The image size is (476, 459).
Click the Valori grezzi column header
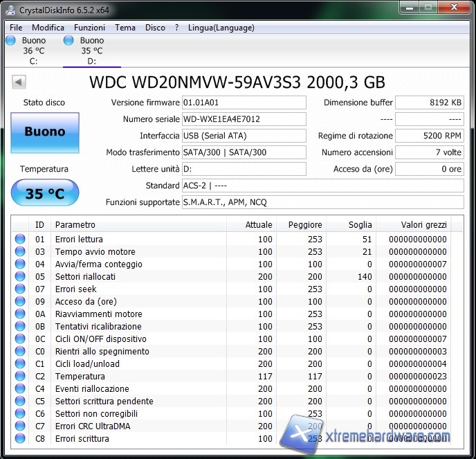click(414, 224)
